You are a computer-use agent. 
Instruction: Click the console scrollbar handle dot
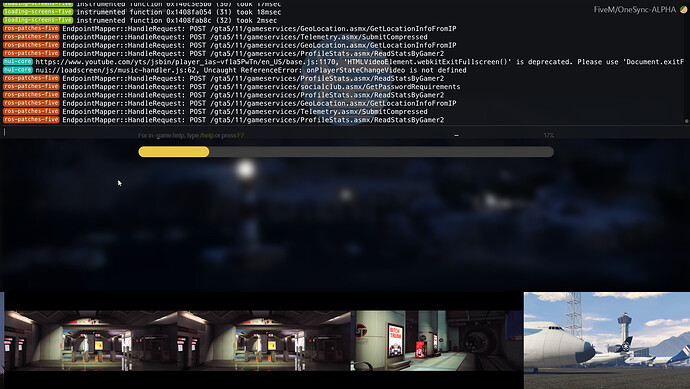(x=686, y=121)
